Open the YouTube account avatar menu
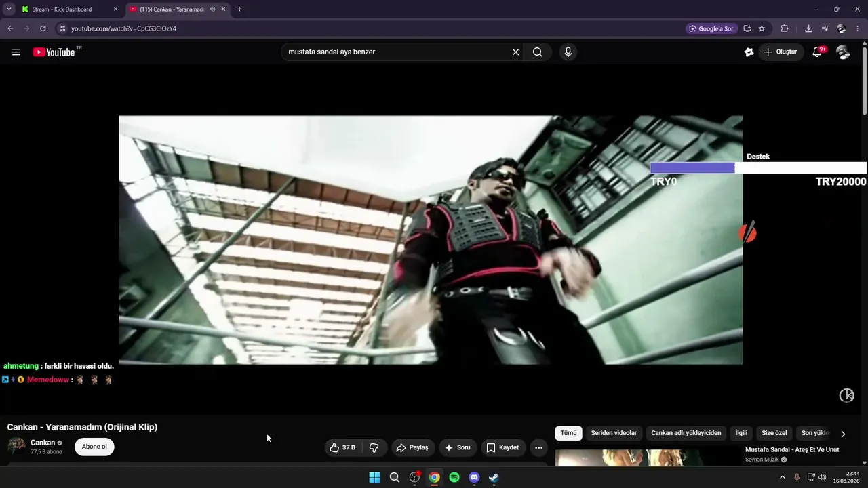 (x=843, y=52)
